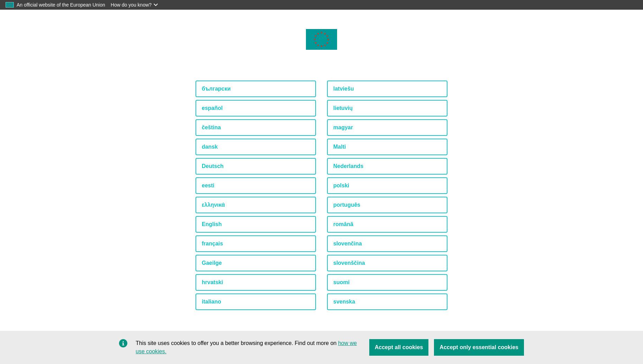
Task: Pick eesti as the language
Action: pyautogui.click(x=256, y=186)
